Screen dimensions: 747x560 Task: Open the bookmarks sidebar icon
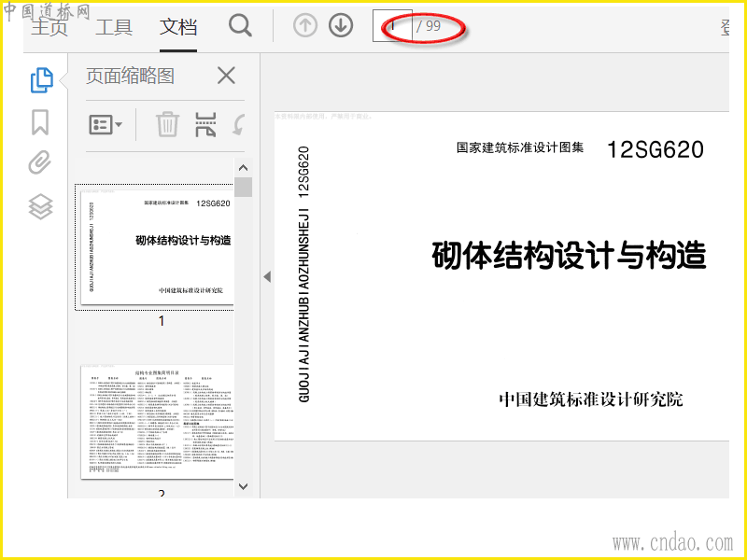[x=40, y=122]
